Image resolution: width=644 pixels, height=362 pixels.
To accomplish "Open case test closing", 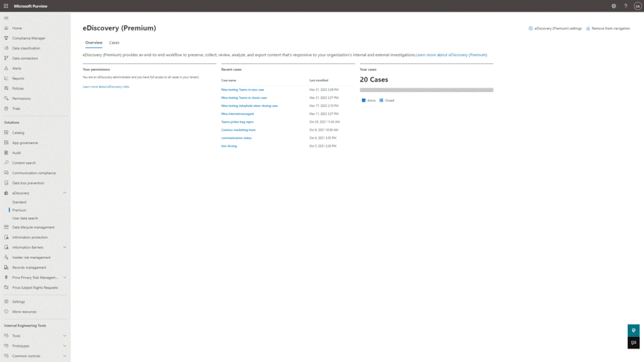I will [x=229, y=146].
